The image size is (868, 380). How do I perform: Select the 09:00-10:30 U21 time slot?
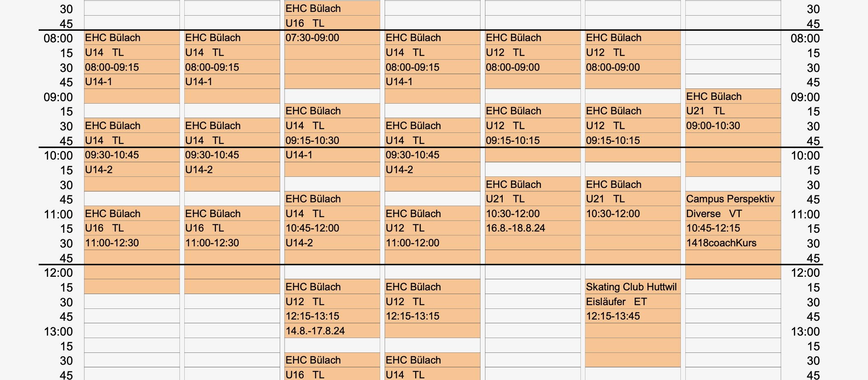coord(713,126)
